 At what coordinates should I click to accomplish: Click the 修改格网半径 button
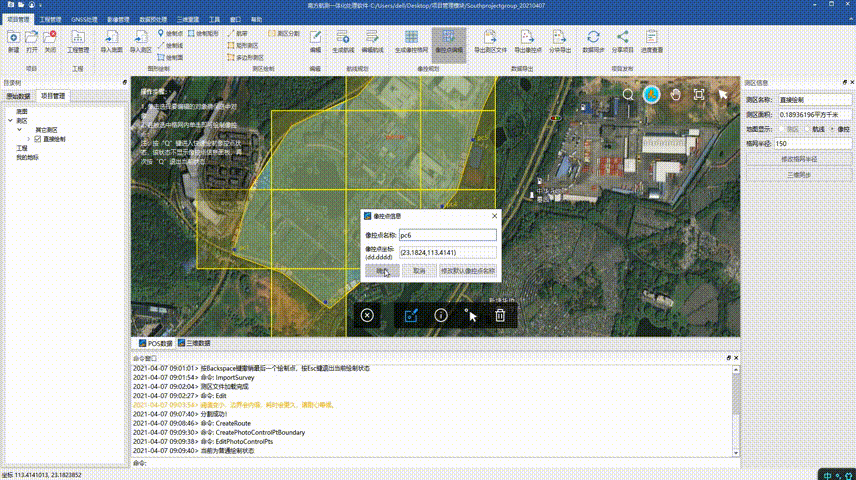coord(798,158)
